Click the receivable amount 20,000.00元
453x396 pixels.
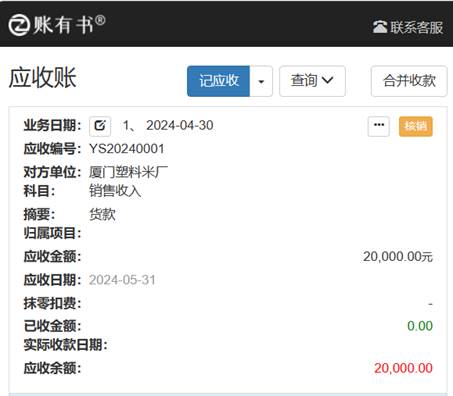(x=398, y=257)
